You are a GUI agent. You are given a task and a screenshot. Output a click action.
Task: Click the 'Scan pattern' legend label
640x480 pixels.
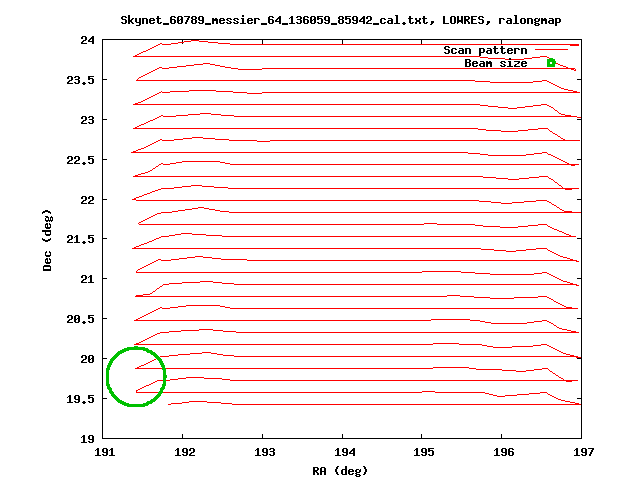point(485,51)
